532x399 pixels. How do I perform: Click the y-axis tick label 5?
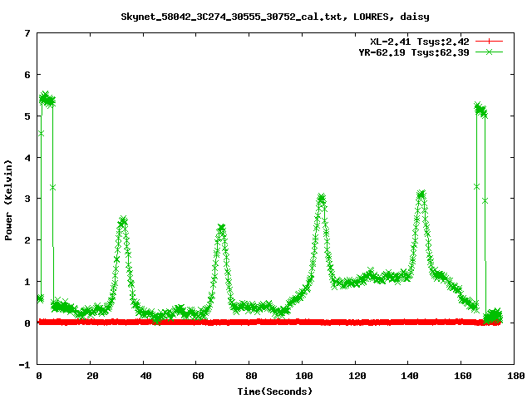(x=27, y=116)
